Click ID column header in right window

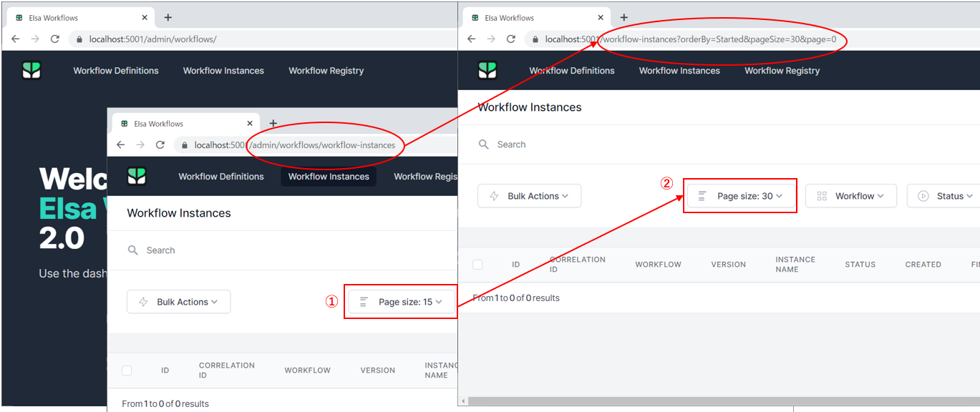point(515,265)
